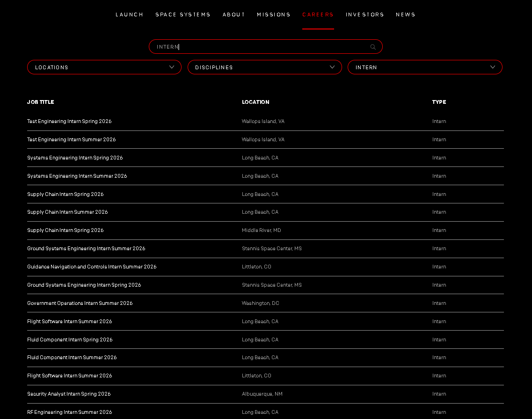Image resolution: width=532 pixels, height=419 pixels.
Task: Open Supply Chain Intern Spring 2026 Middle River
Action: point(66,230)
